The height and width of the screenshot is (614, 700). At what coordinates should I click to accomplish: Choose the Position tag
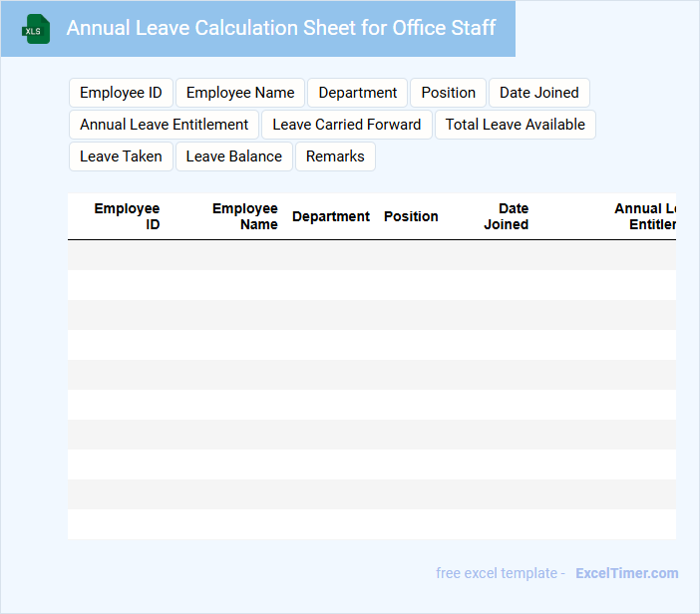coord(448,93)
